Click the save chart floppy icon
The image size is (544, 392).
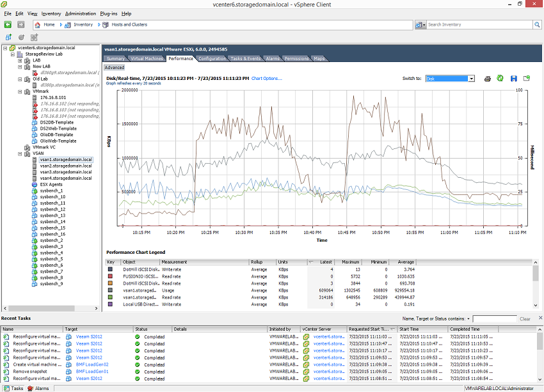click(x=514, y=79)
